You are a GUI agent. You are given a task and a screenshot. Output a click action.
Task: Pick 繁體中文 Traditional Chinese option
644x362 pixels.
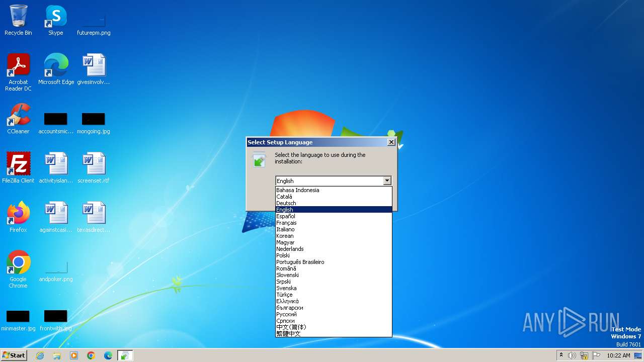pyautogui.click(x=334, y=334)
